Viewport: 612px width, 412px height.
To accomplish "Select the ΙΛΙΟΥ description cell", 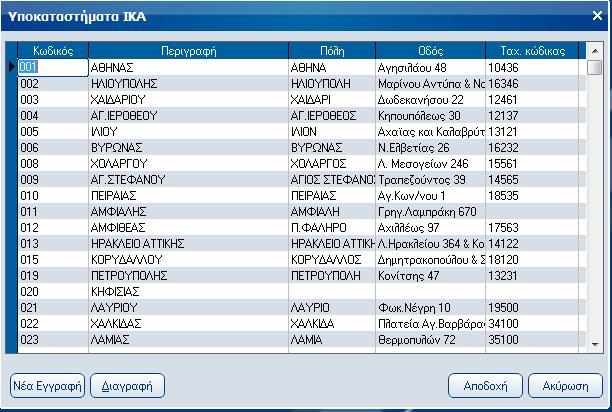I will 189,131.
